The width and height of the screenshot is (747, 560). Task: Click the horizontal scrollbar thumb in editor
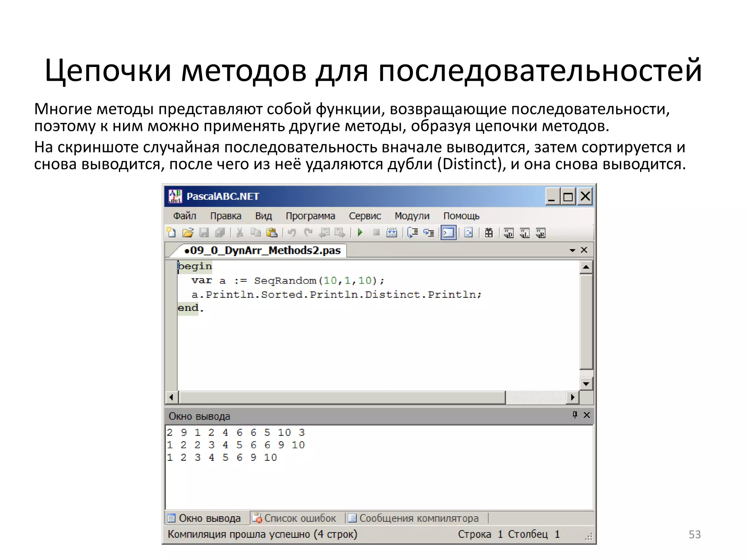pos(342,397)
